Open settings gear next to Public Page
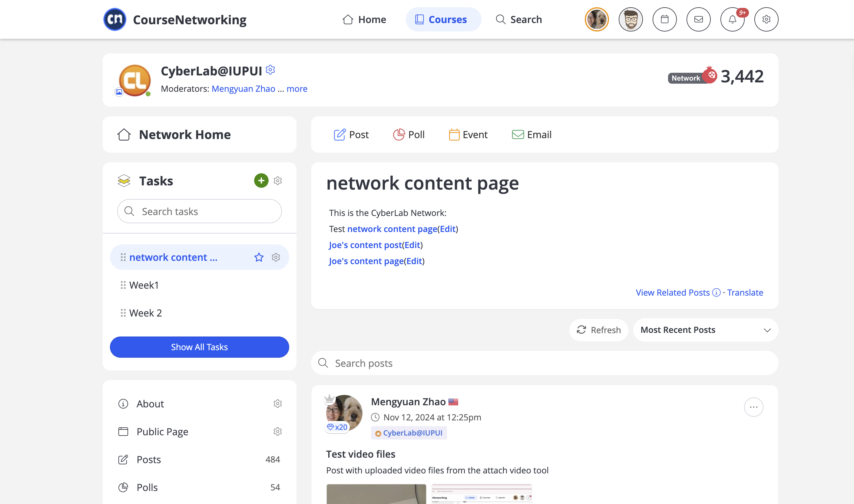The image size is (854, 504). [x=278, y=431]
